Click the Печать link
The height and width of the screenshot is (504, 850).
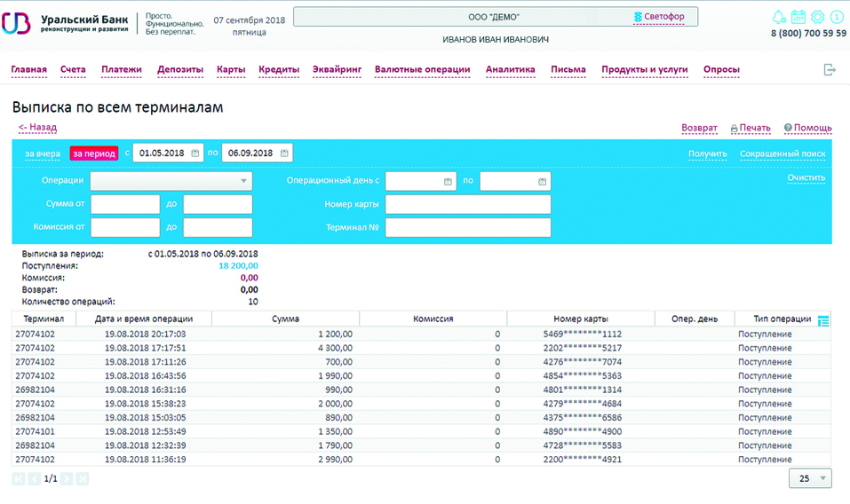coord(755,128)
